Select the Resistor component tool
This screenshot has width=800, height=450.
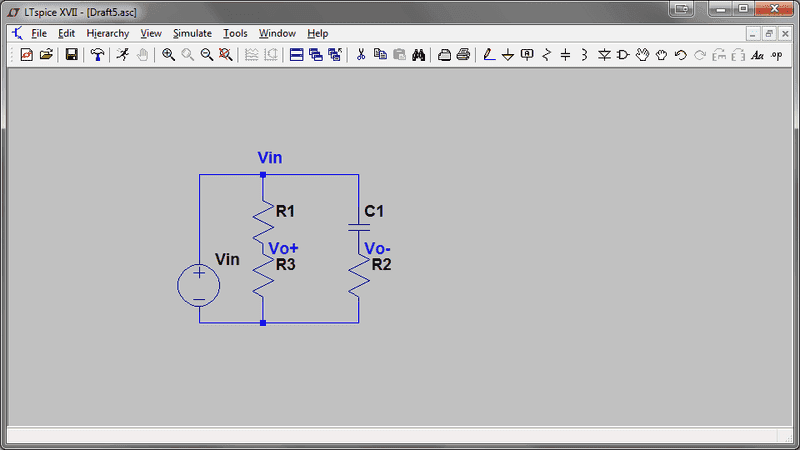(546, 54)
